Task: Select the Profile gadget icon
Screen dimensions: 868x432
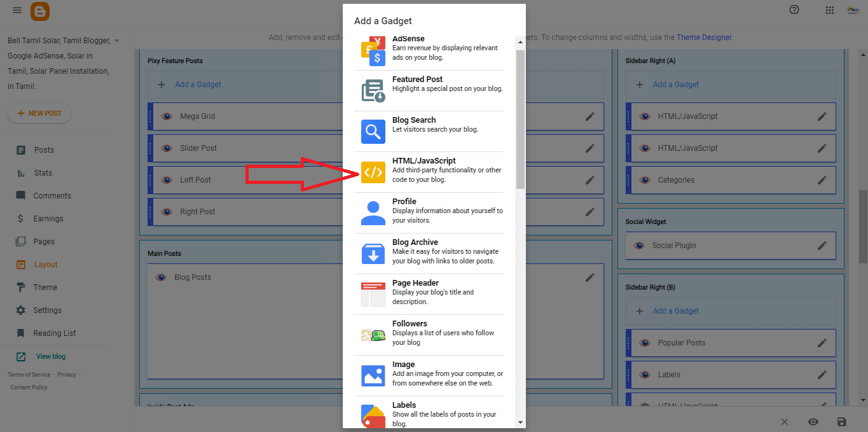Action: [373, 213]
